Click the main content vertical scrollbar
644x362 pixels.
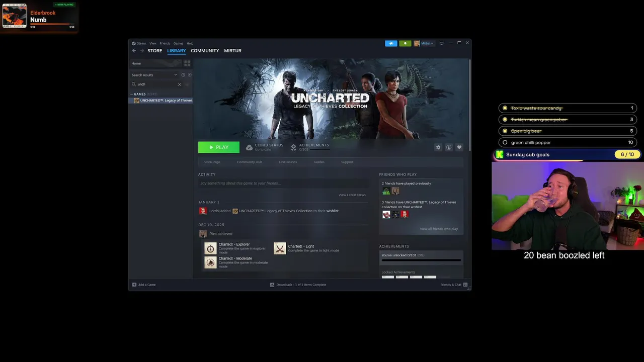pyautogui.click(x=469, y=104)
